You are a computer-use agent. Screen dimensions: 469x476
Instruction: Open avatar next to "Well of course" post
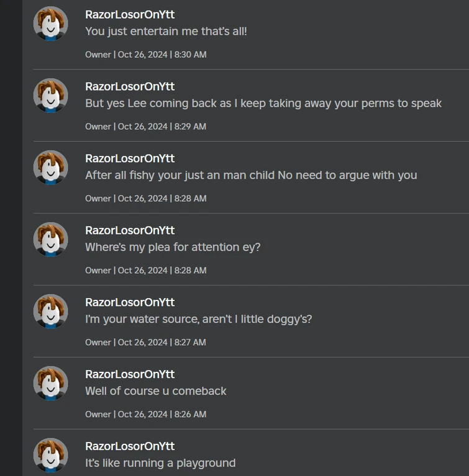click(50, 384)
